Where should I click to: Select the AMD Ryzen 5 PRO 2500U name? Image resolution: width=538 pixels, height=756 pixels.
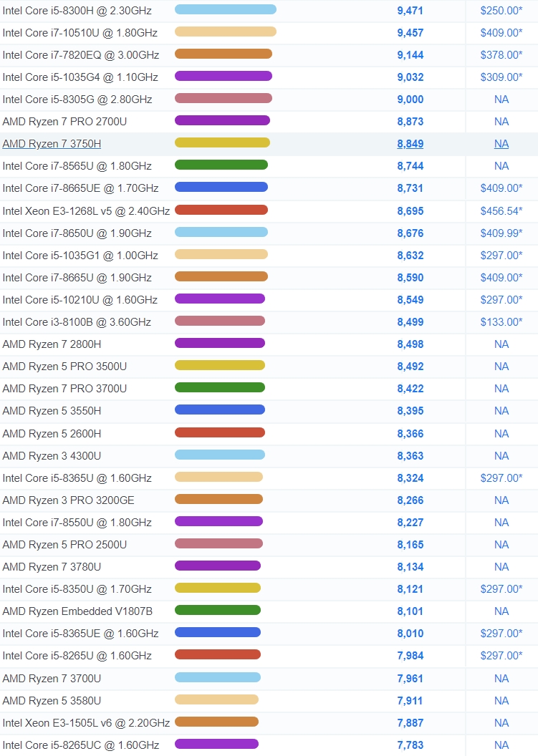click(x=64, y=545)
